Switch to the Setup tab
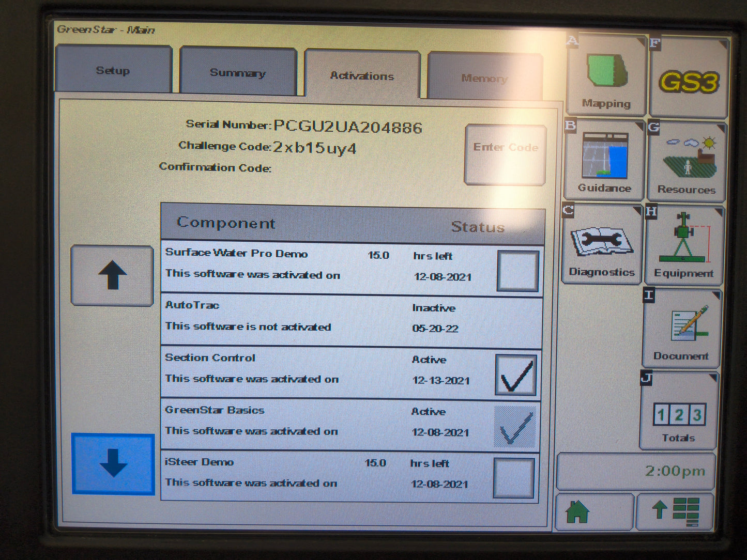 (x=113, y=70)
